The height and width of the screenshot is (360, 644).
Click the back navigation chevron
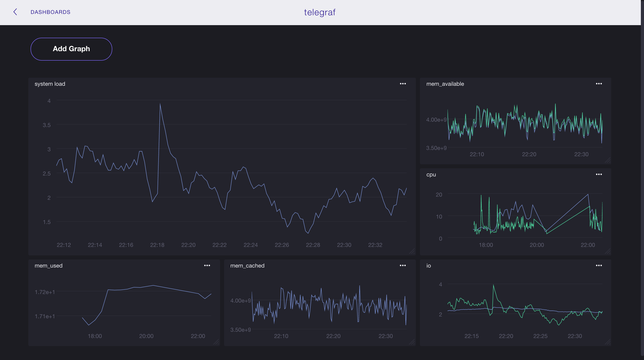15,12
